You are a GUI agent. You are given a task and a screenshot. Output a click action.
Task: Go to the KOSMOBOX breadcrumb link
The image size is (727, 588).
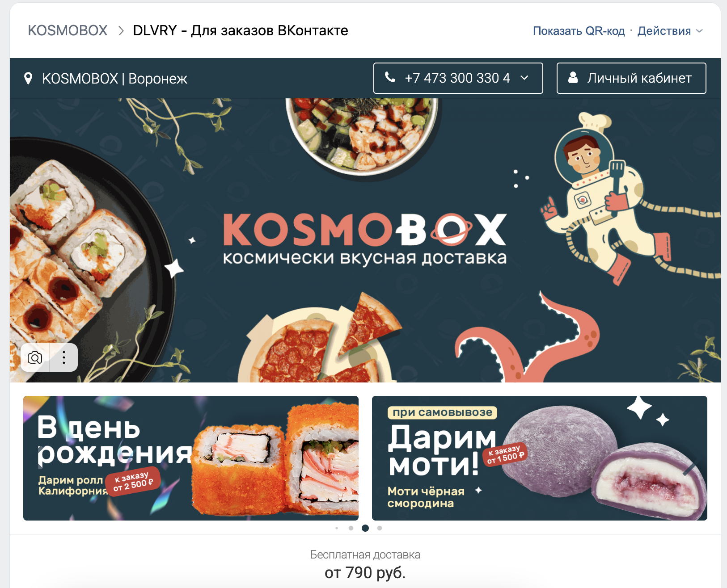(68, 30)
